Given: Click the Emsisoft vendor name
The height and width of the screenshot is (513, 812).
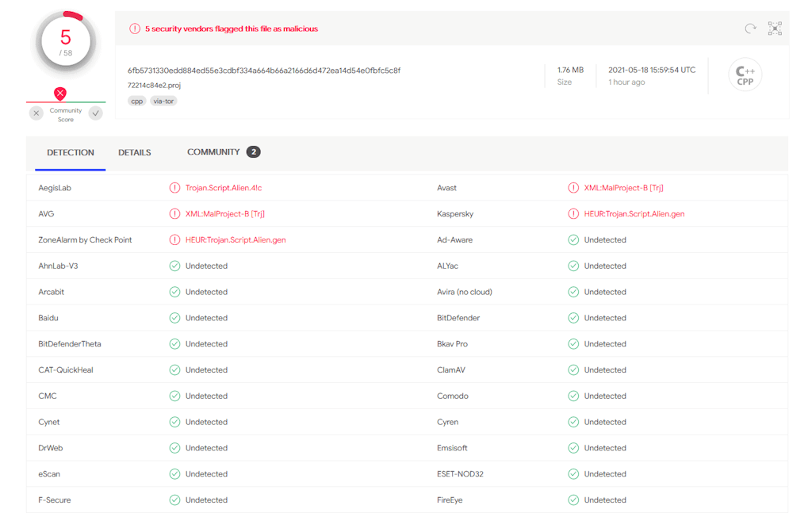Looking at the screenshot, I should click(452, 448).
